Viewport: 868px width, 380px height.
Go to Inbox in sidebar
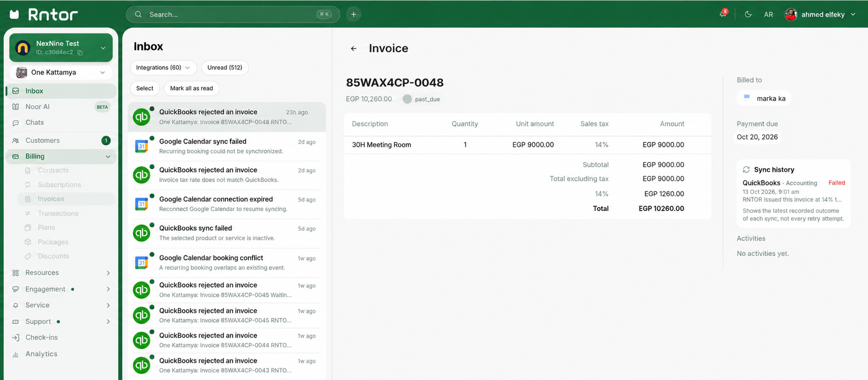[x=61, y=91]
